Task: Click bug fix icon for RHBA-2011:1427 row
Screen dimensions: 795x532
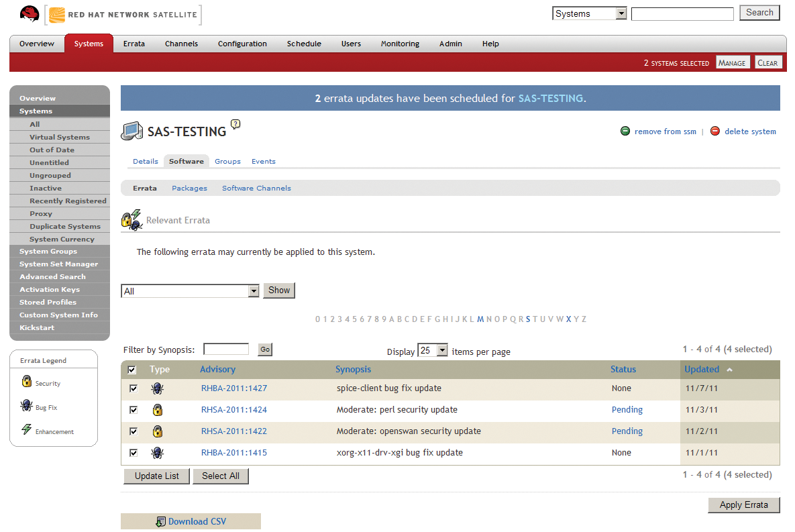Action: pos(158,388)
